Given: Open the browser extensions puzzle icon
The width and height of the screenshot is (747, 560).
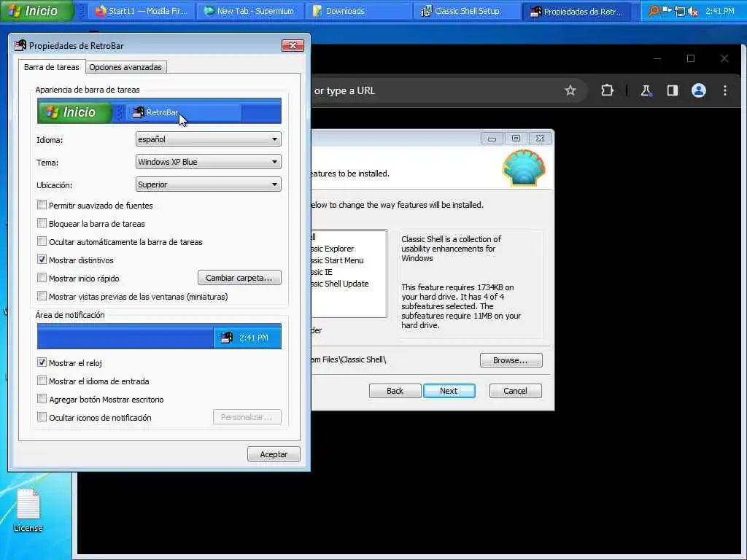Looking at the screenshot, I should [607, 90].
